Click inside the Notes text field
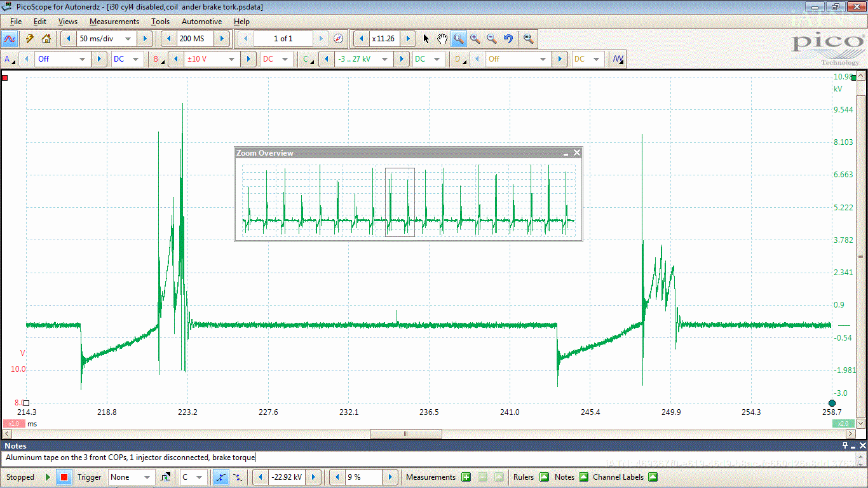The width and height of the screenshot is (868, 488). click(191, 457)
